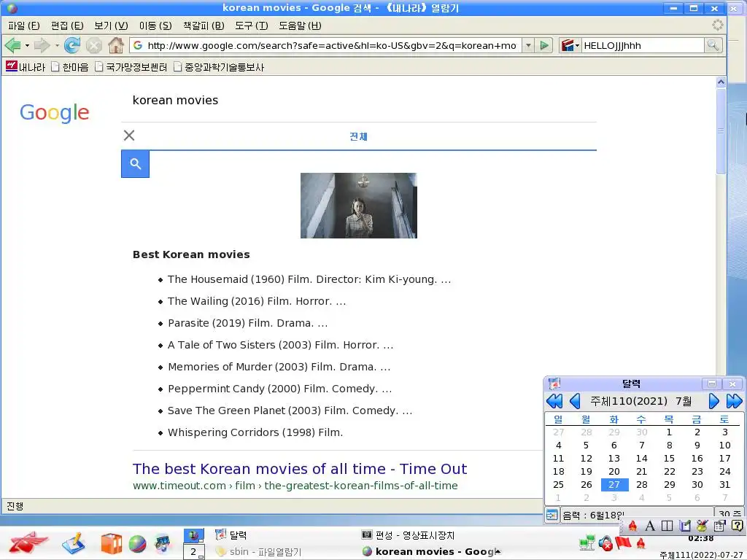Open the 이동 (S) menu
Image resolution: width=747 pixels, height=560 pixels.
tap(155, 26)
